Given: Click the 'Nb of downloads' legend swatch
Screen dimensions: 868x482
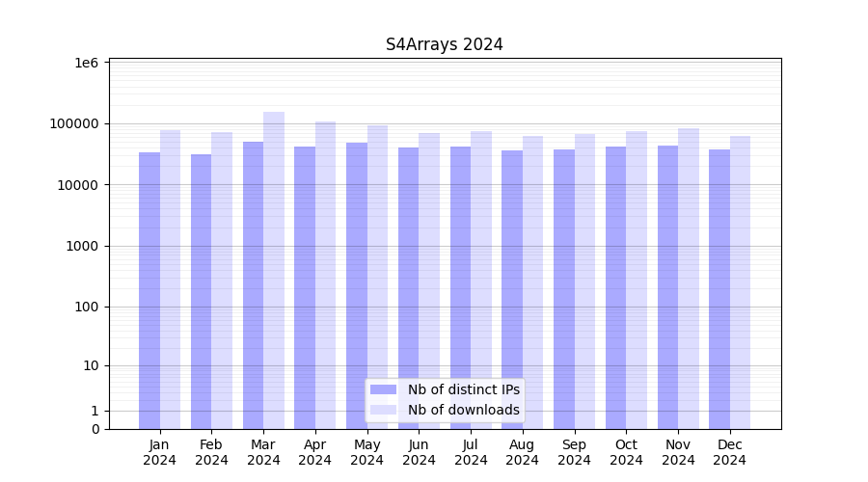Looking at the screenshot, I should [383, 410].
